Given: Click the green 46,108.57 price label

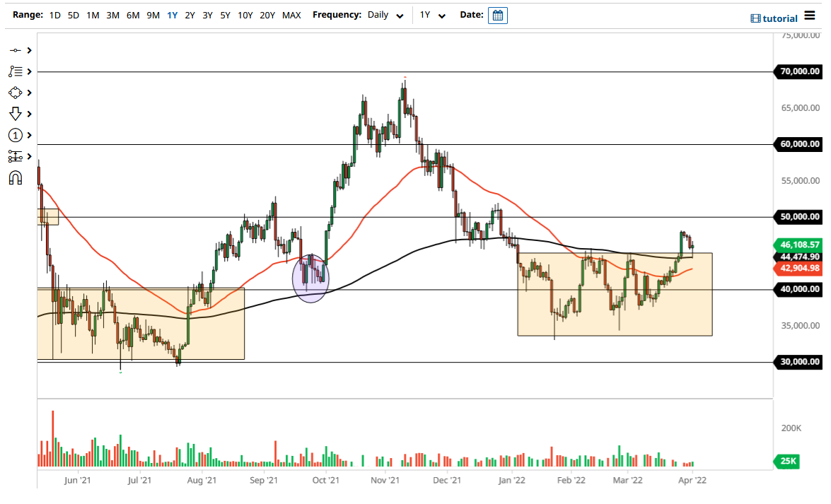Looking at the screenshot, I should click(799, 245).
